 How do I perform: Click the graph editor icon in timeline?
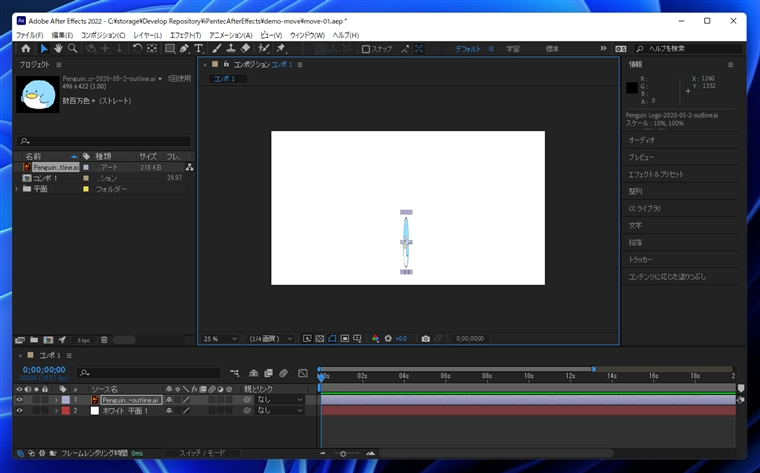click(303, 373)
